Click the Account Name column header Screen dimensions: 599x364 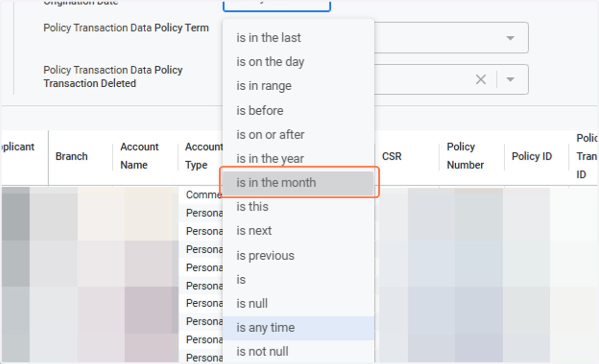139,156
